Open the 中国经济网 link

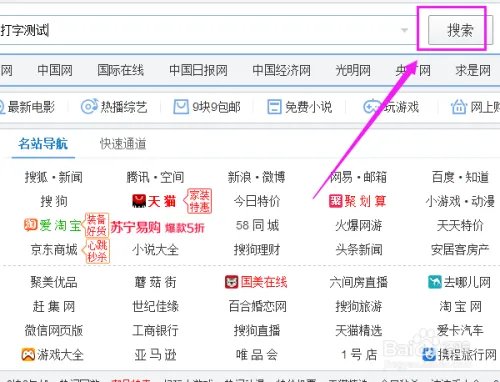click(x=281, y=70)
